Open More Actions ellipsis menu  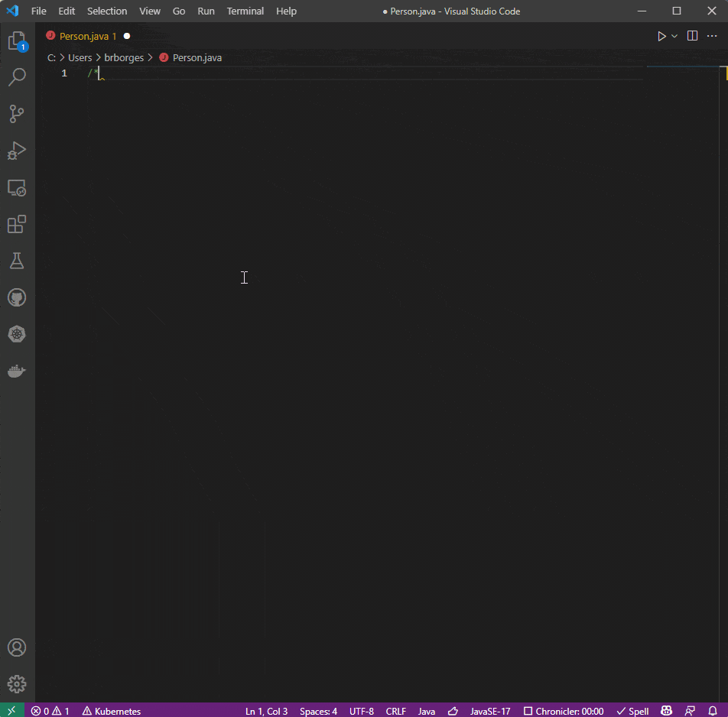712,36
